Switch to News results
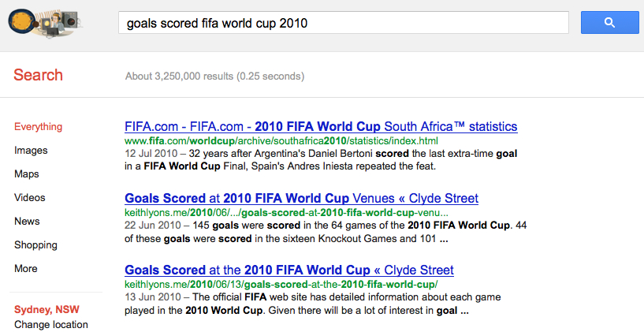 pos(27,221)
